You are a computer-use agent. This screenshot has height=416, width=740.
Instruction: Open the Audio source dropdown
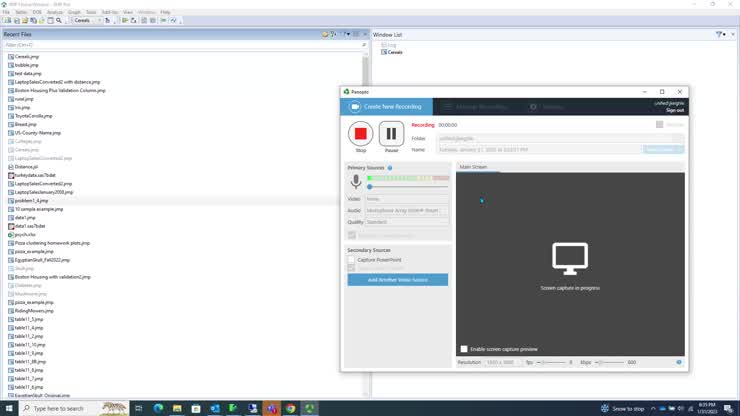click(x=407, y=211)
